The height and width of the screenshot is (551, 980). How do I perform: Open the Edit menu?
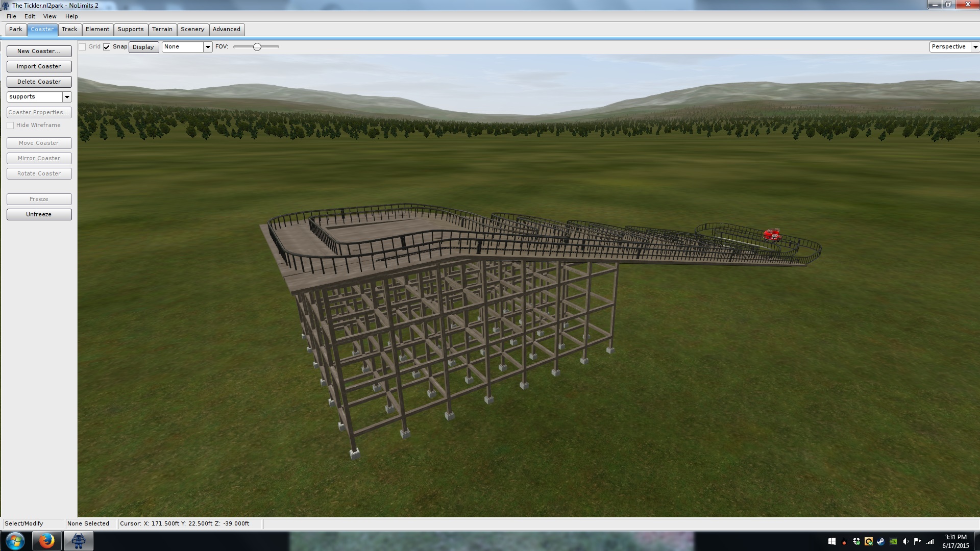(x=30, y=16)
